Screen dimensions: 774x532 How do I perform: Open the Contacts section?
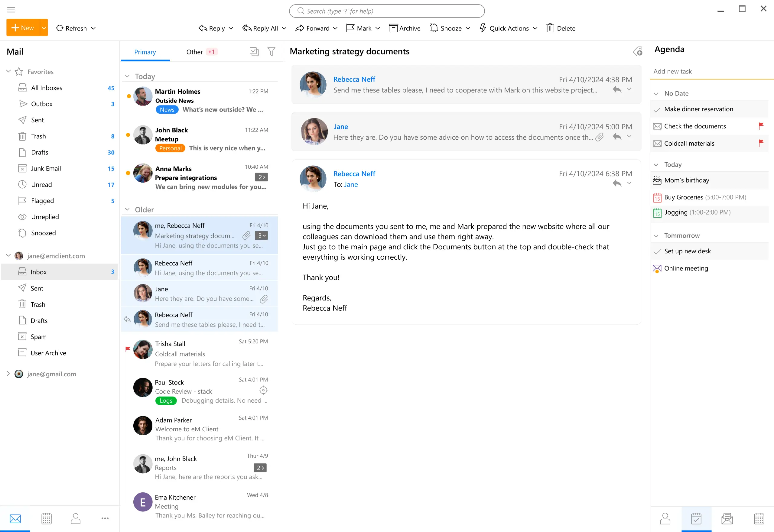[75, 518]
